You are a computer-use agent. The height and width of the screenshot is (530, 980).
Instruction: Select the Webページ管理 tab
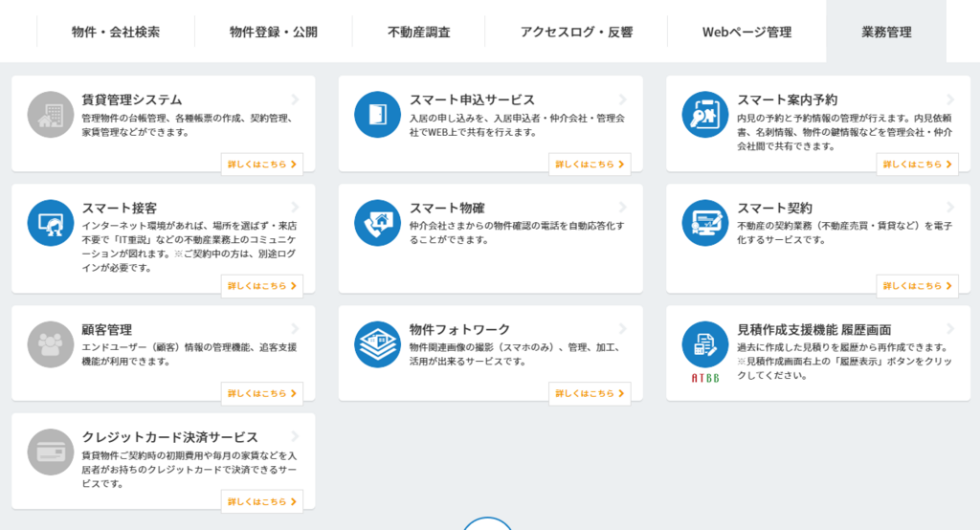pyautogui.click(x=746, y=32)
